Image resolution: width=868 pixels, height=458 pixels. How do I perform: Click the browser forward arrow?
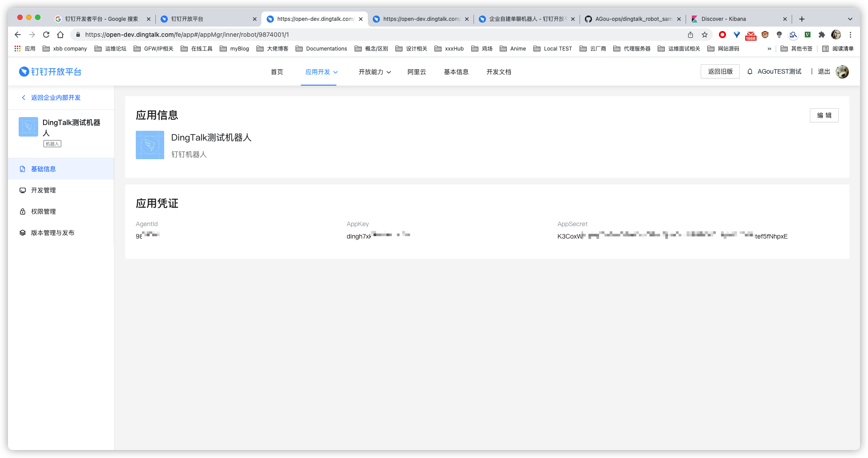pyautogui.click(x=32, y=35)
